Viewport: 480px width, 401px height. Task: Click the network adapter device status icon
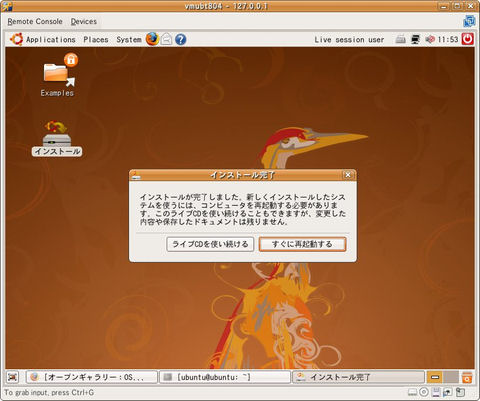click(x=447, y=392)
